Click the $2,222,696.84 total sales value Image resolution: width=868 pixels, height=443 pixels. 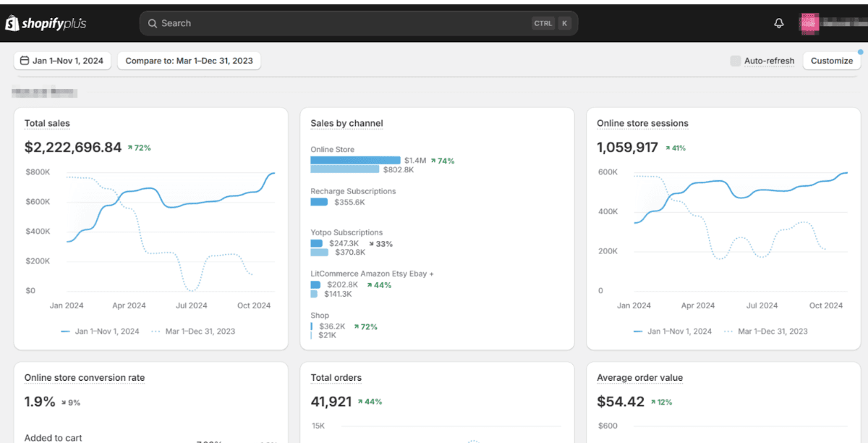[x=73, y=148]
